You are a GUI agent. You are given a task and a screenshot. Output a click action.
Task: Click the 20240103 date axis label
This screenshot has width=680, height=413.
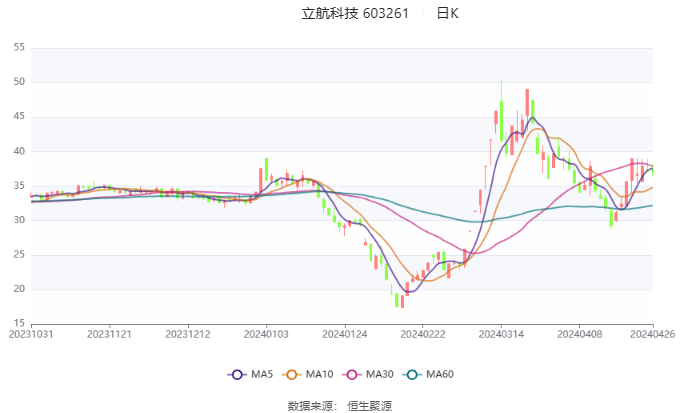(x=266, y=334)
